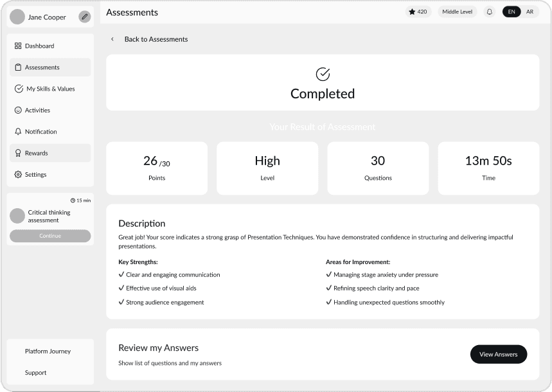Click the View Answers button

click(498, 354)
